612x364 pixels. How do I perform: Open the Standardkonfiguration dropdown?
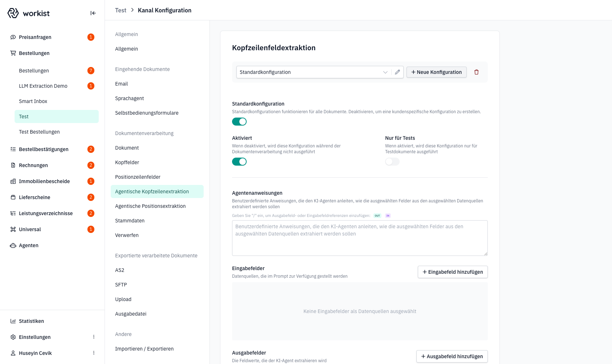click(x=314, y=72)
